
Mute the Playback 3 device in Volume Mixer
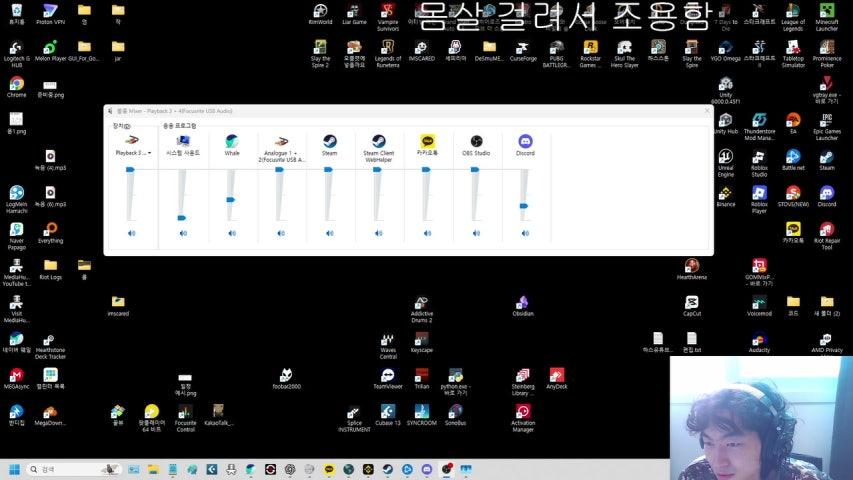coord(131,233)
